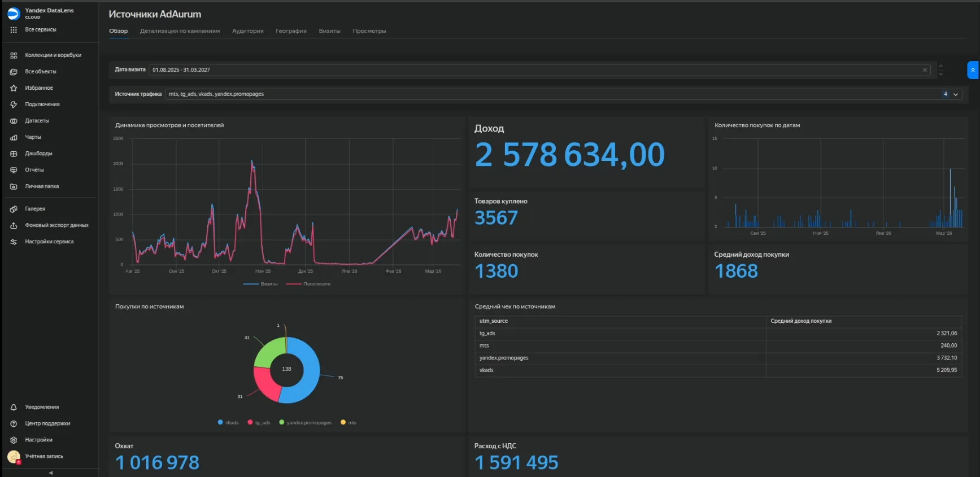Toggle Визиты legend series on line chart
This screenshot has height=477, width=980.
pos(260,284)
